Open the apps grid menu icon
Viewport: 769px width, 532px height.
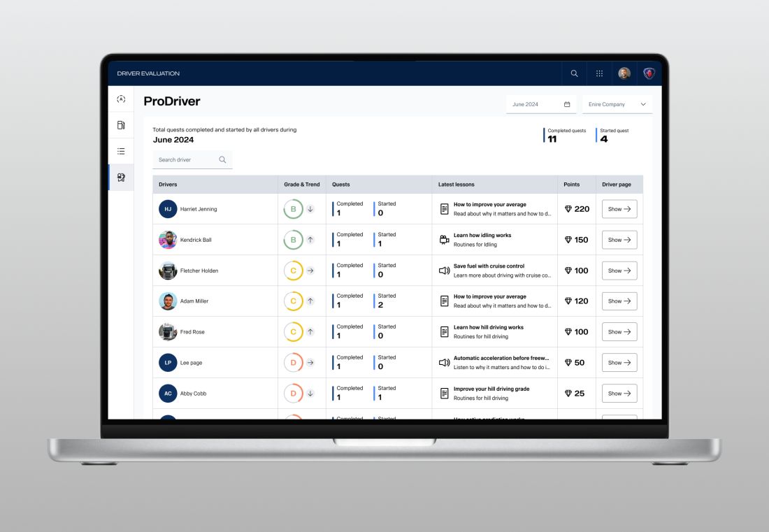coord(599,73)
